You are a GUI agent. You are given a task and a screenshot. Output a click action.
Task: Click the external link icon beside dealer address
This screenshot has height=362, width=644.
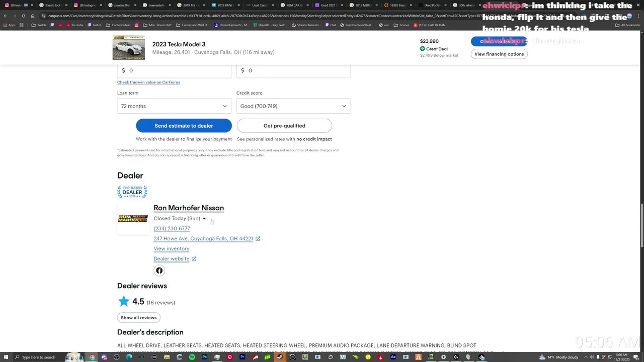tap(258, 239)
